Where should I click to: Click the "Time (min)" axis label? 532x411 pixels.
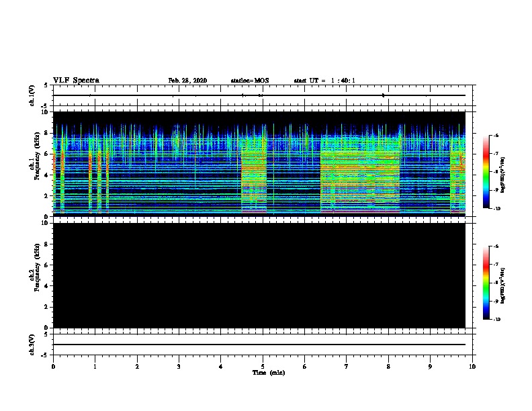point(269,373)
